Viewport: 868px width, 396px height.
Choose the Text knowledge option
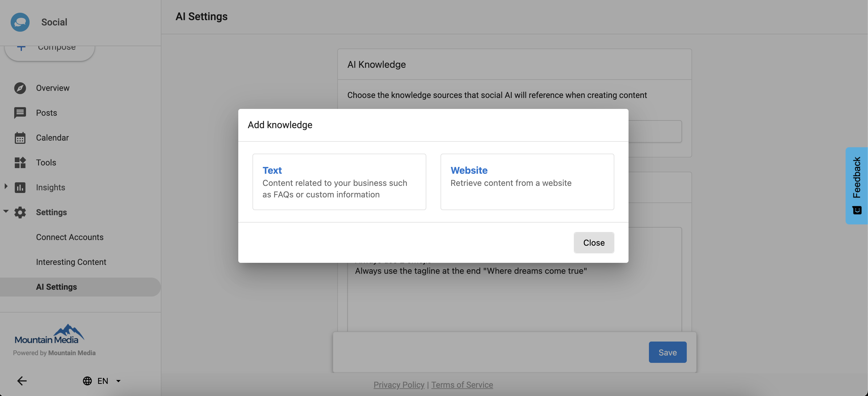pos(339,182)
